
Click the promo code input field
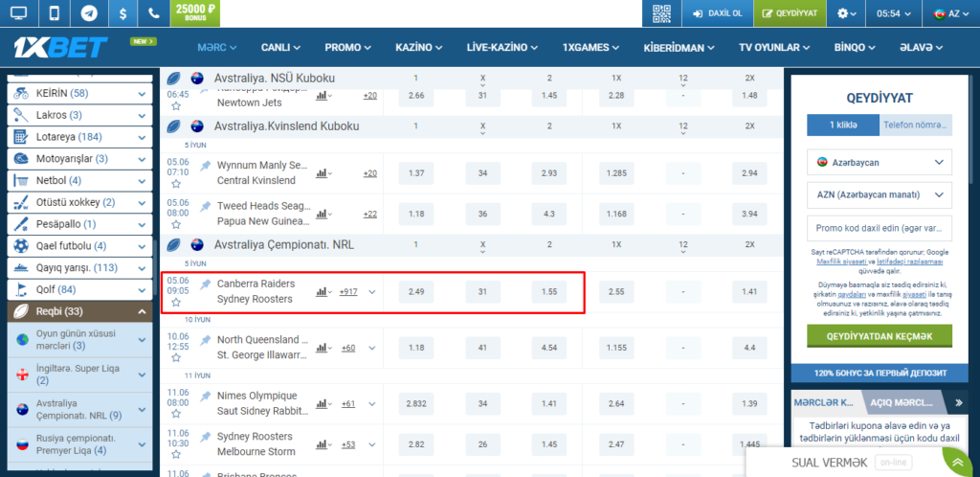[x=880, y=229]
